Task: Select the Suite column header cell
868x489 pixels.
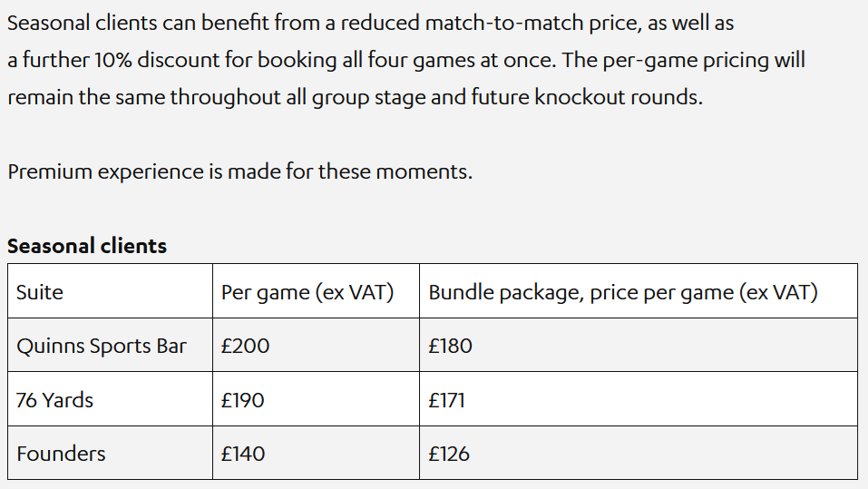Action: [x=110, y=291]
